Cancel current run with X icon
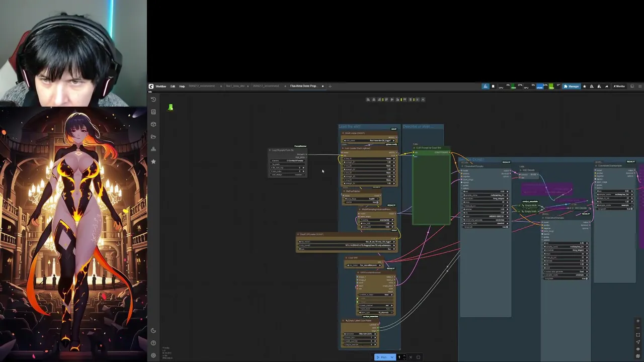The width and height of the screenshot is (644, 362). point(411,357)
